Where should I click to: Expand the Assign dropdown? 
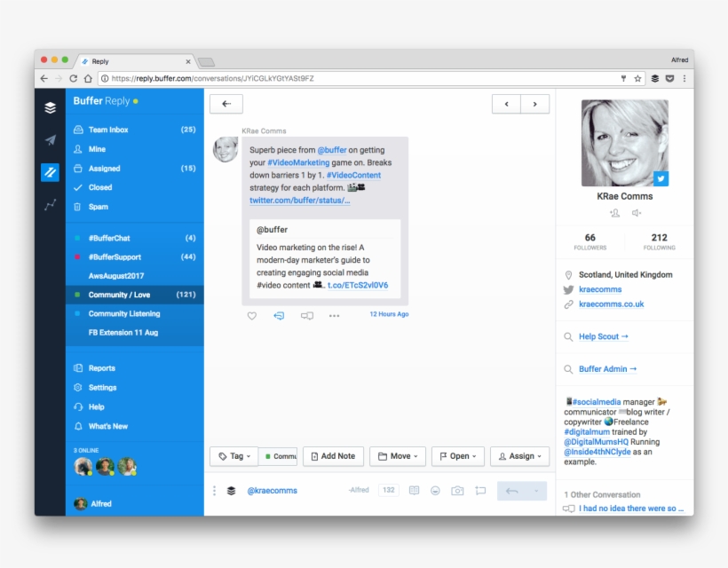point(519,456)
